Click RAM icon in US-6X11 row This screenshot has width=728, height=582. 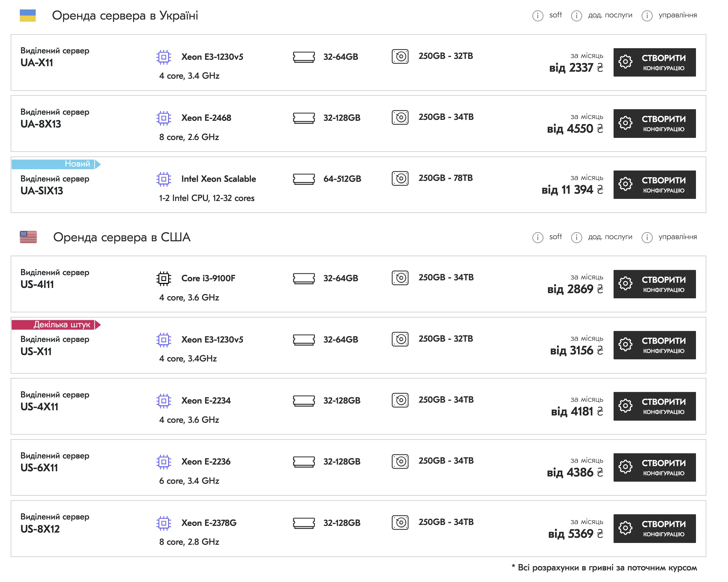pyautogui.click(x=304, y=462)
